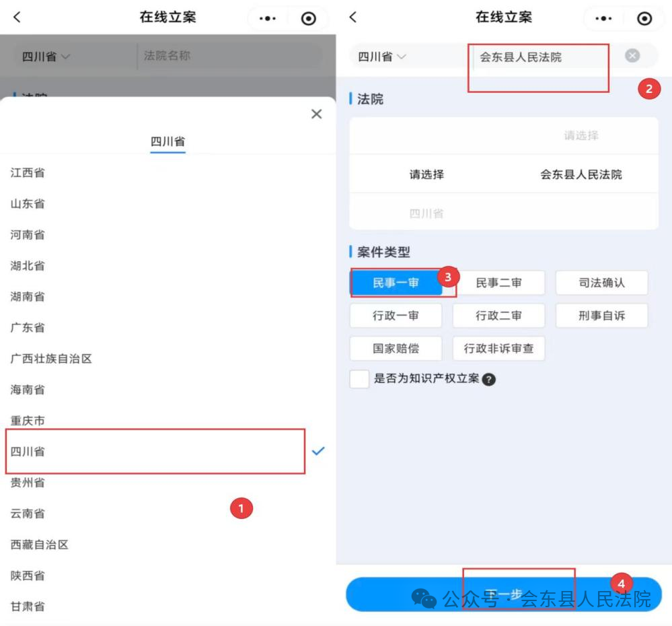Tap the back arrow on the right screen
The height and width of the screenshot is (626, 672).
(353, 18)
